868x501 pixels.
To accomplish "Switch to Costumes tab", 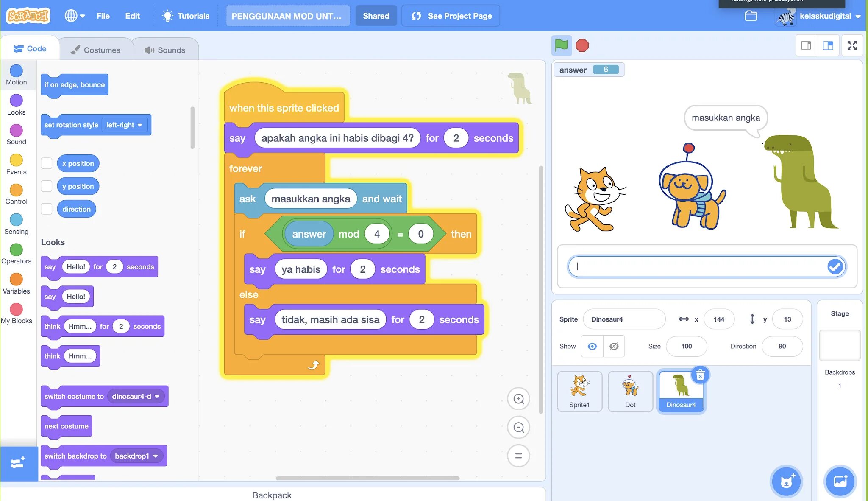I will click(x=96, y=50).
